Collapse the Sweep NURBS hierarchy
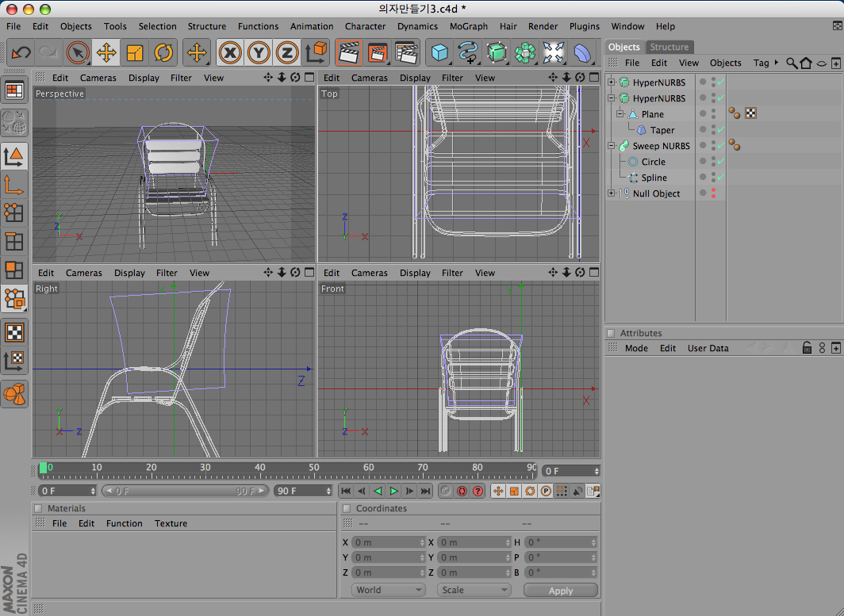The image size is (844, 616). tap(612, 146)
